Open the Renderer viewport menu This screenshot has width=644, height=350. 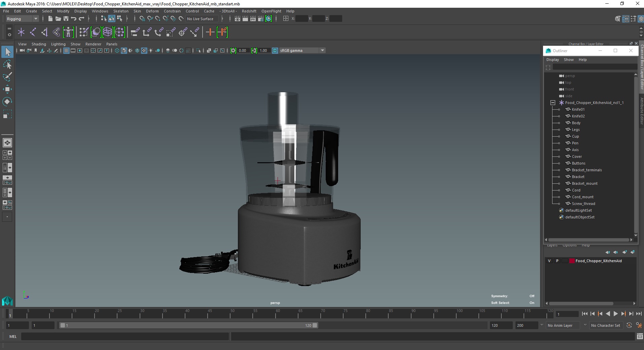pos(93,44)
